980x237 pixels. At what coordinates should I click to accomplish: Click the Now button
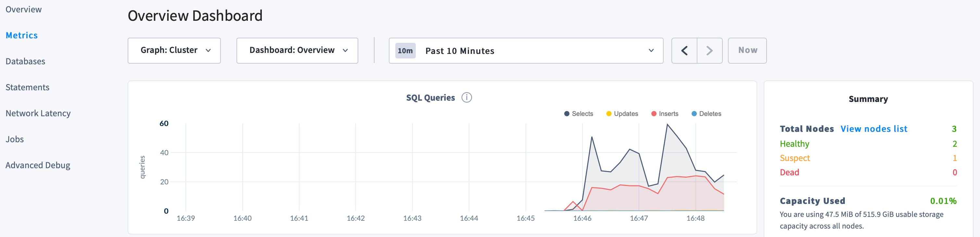pyautogui.click(x=747, y=51)
